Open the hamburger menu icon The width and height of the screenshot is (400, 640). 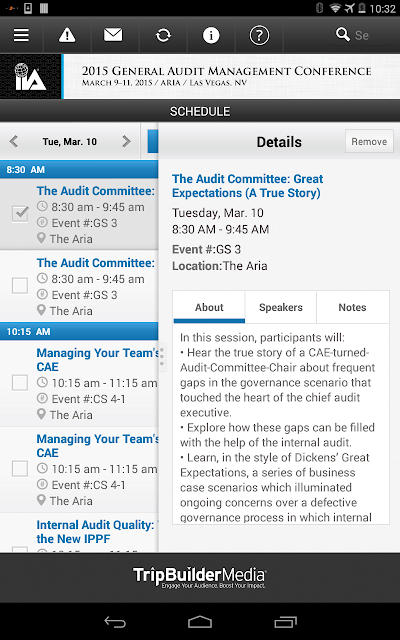tap(21, 36)
